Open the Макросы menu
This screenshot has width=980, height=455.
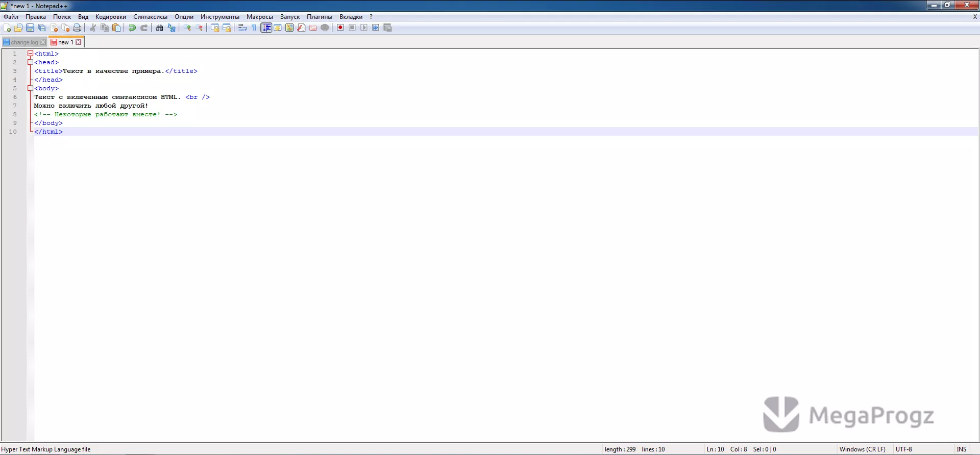pos(260,17)
